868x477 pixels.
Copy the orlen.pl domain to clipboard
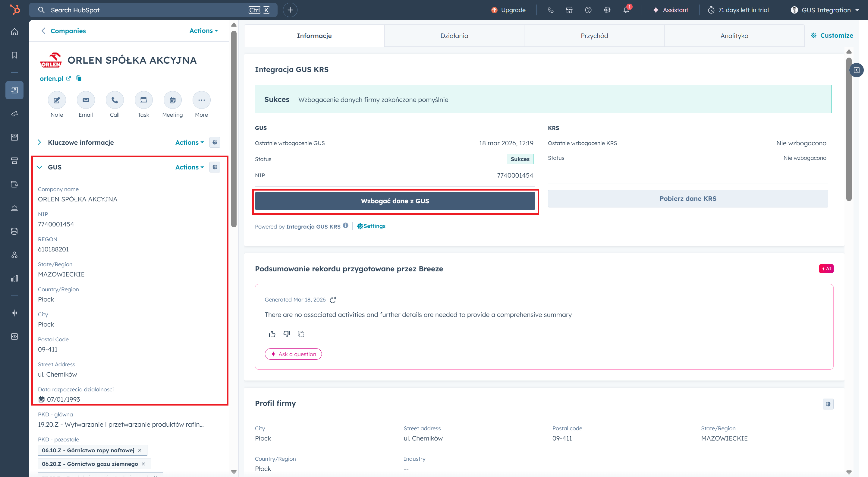[79, 78]
